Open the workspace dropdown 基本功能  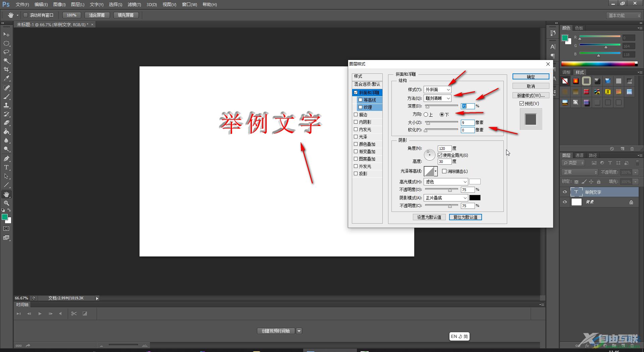coord(624,15)
